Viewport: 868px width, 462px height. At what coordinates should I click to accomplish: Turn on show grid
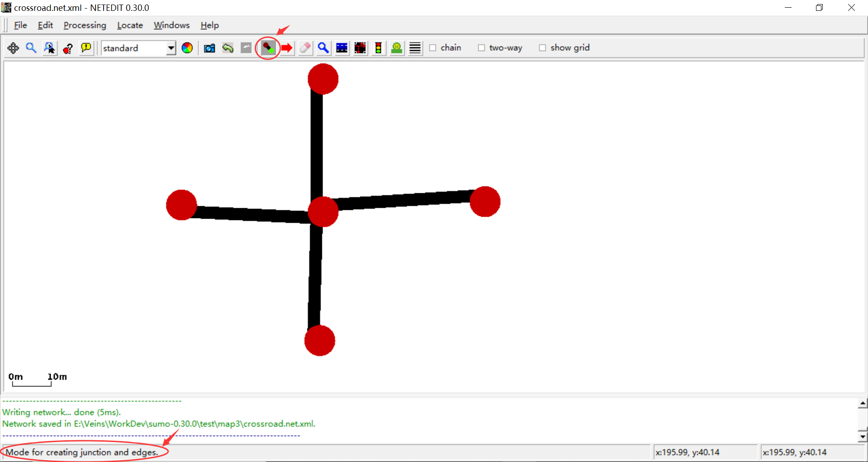pos(542,48)
